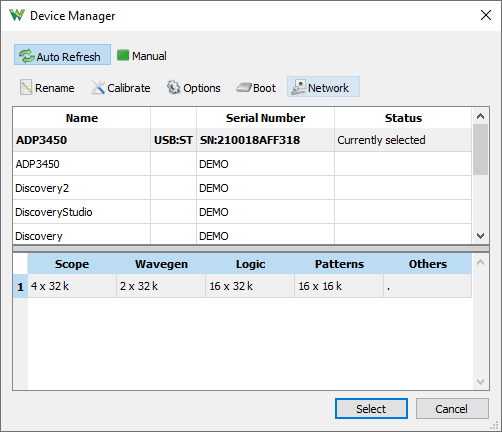The width and height of the screenshot is (502, 432).
Task: Click configuration list scroll down arrow
Action: 480,381
